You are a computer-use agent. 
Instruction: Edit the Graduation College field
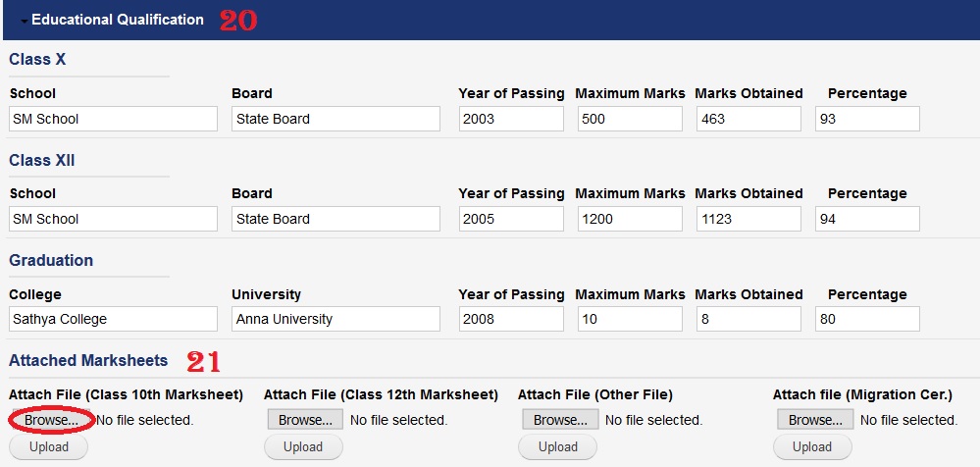pos(113,319)
